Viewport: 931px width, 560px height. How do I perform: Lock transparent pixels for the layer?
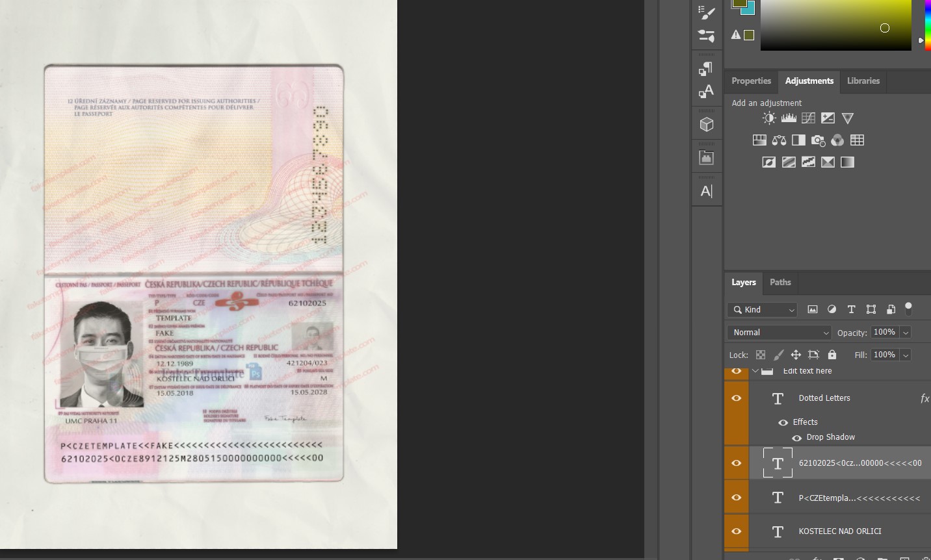click(x=760, y=355)
